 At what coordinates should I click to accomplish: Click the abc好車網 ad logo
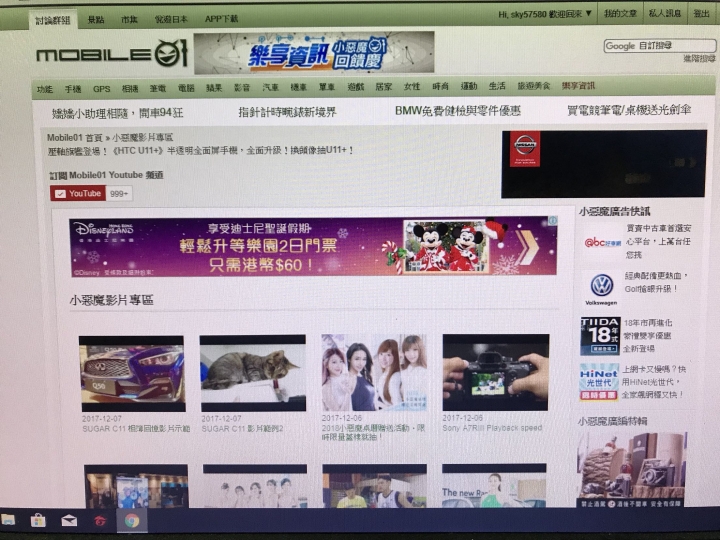tap(602, 242)
